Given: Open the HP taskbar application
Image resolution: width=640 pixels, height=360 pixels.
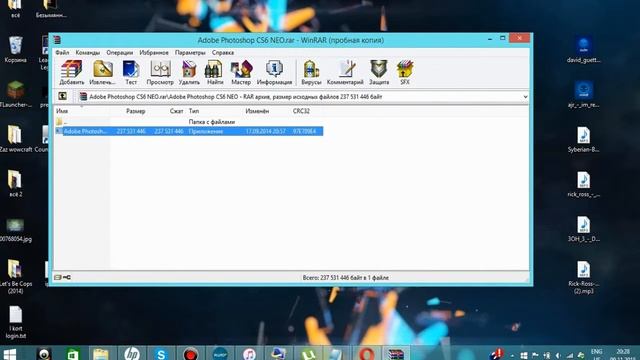Looking at the screenshot, I should [132, 353].
